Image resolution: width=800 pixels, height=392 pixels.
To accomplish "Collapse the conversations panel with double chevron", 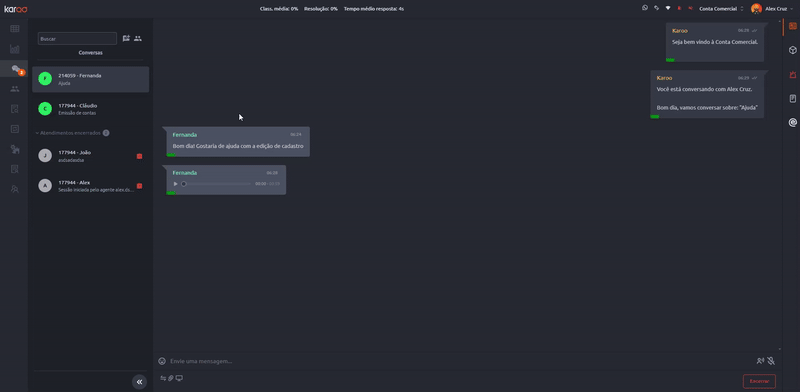I will pyautogui.click(x=139, y=382).
